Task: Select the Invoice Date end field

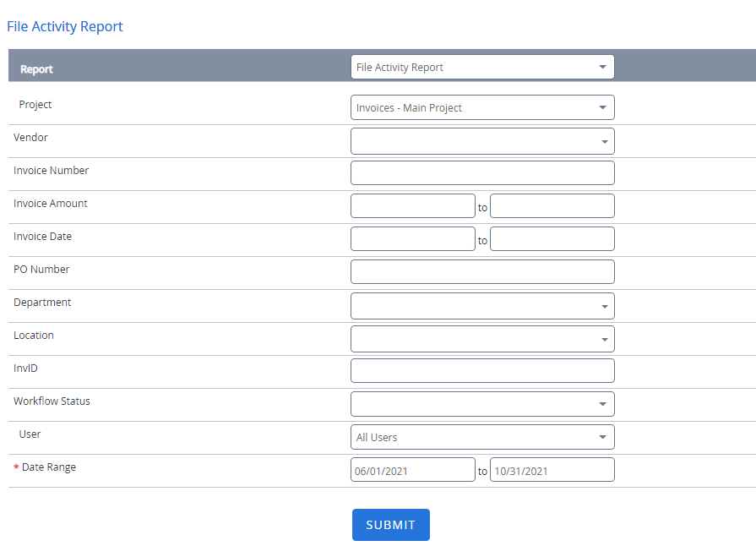Action: [552, 239]
